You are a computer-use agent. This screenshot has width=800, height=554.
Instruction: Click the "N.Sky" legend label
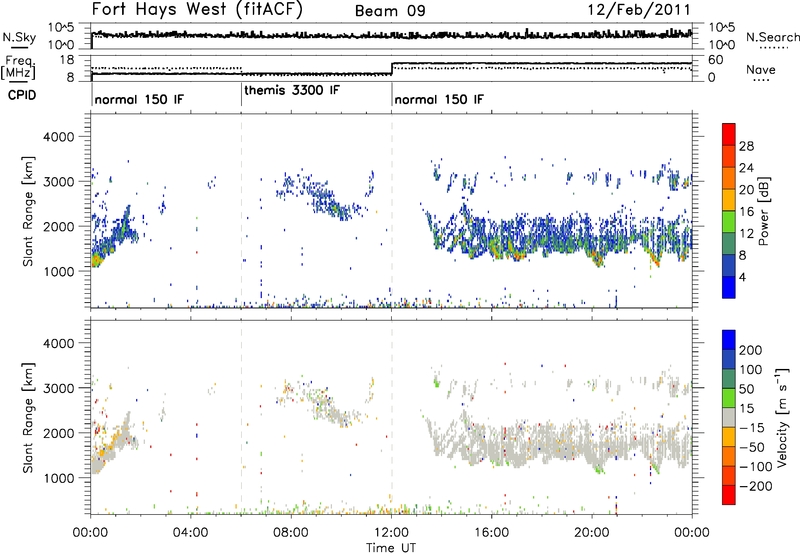pos(19,37)
